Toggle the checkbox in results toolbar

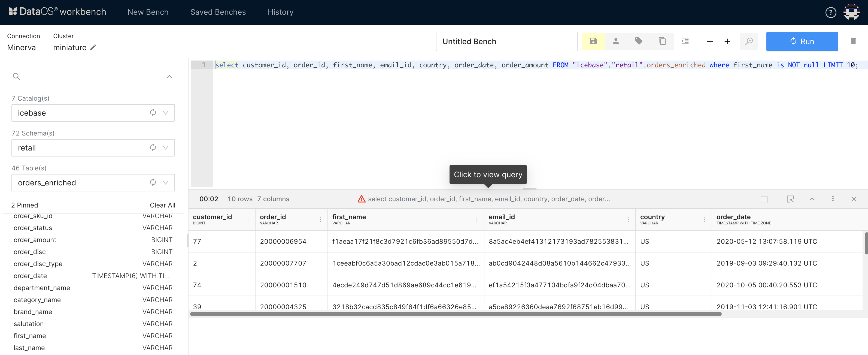(x=764, y=199)
